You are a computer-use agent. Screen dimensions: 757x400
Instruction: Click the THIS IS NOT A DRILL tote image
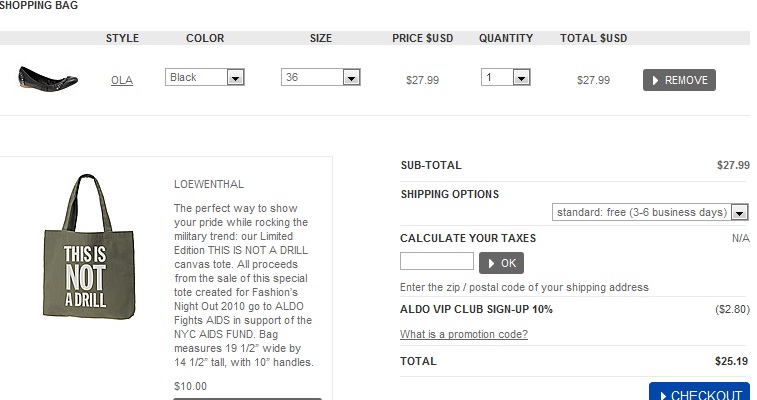[x=86, y=247]
